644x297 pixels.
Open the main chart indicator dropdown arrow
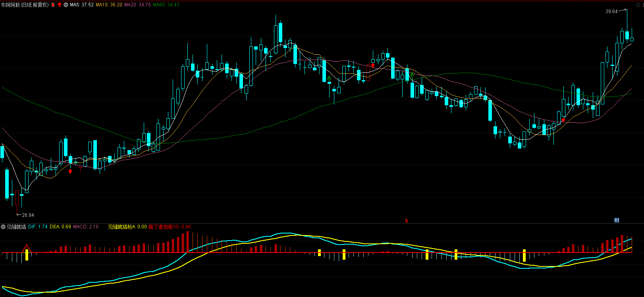click(x=66, y=5)
